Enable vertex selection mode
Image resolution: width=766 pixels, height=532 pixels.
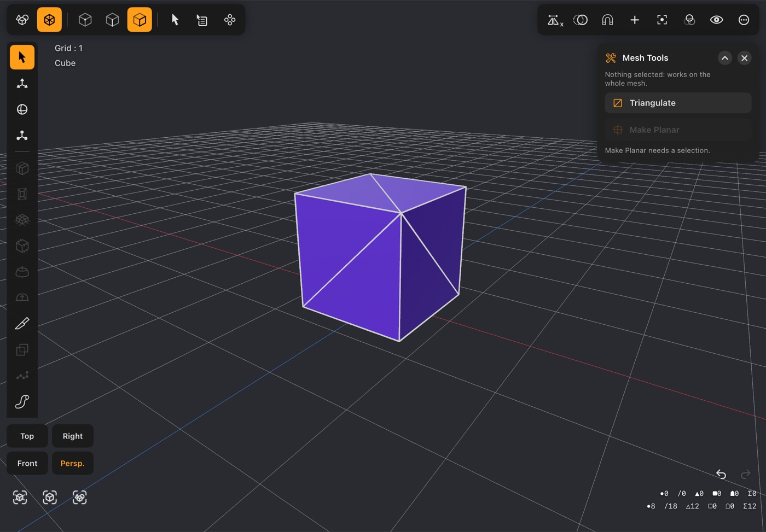pyautogui.click(x=85, y=20)
